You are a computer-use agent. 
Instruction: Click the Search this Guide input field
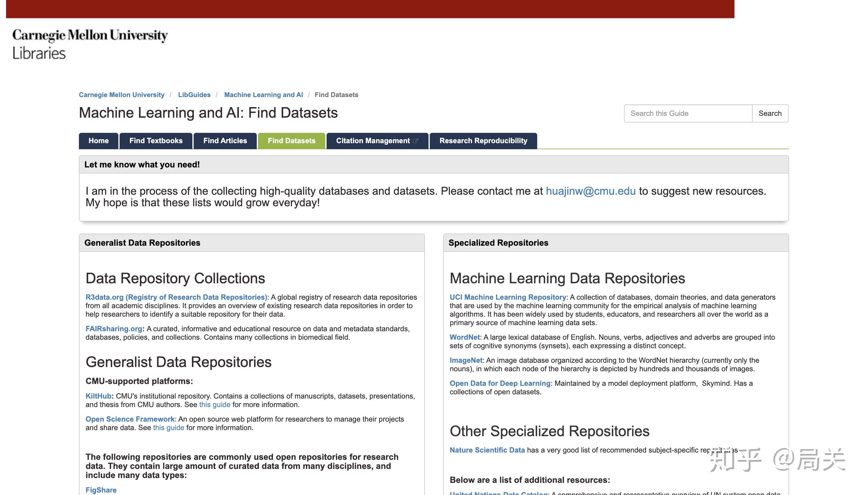pyautogui.click(x=687, y=113)
